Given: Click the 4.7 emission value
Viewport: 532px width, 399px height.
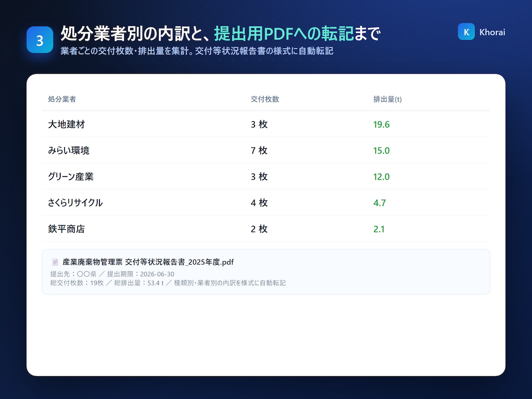Looking at the screenshot, I should [379, 203].
